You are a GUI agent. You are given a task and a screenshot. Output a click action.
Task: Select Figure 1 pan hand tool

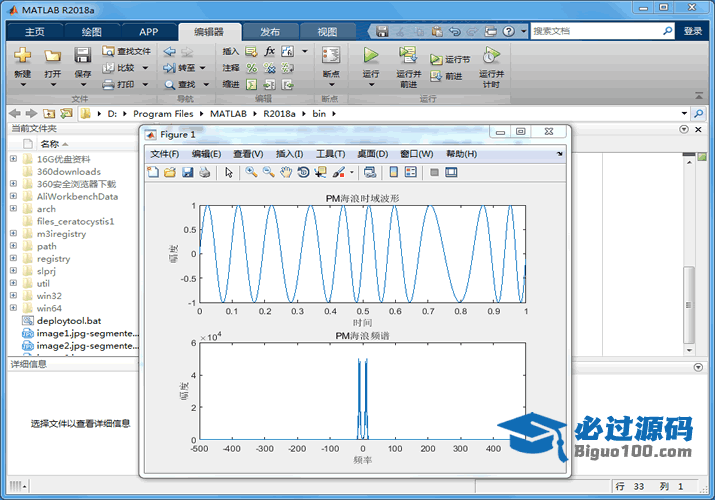[x=286, y=172]
